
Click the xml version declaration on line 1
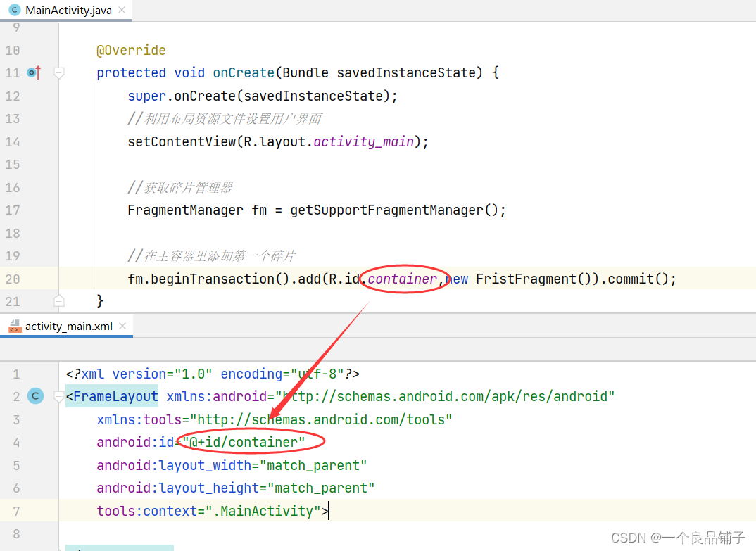click(213, 374)
